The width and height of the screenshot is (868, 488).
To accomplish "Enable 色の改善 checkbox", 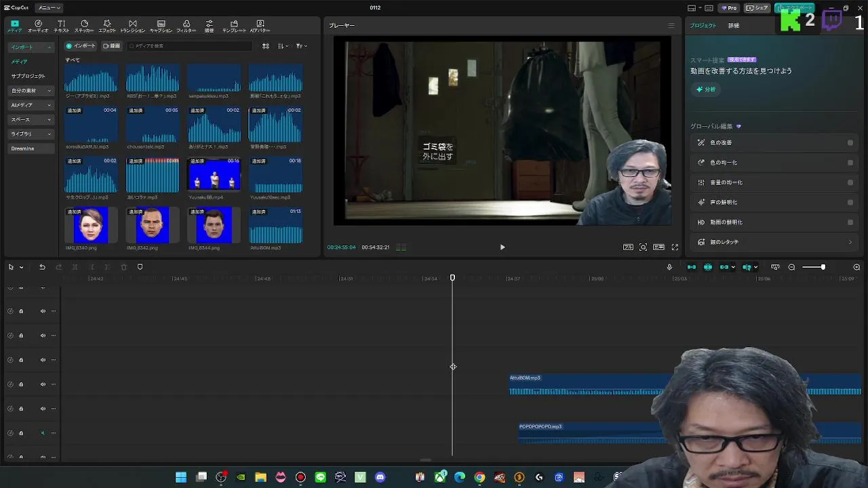I will tap(850, 143).
